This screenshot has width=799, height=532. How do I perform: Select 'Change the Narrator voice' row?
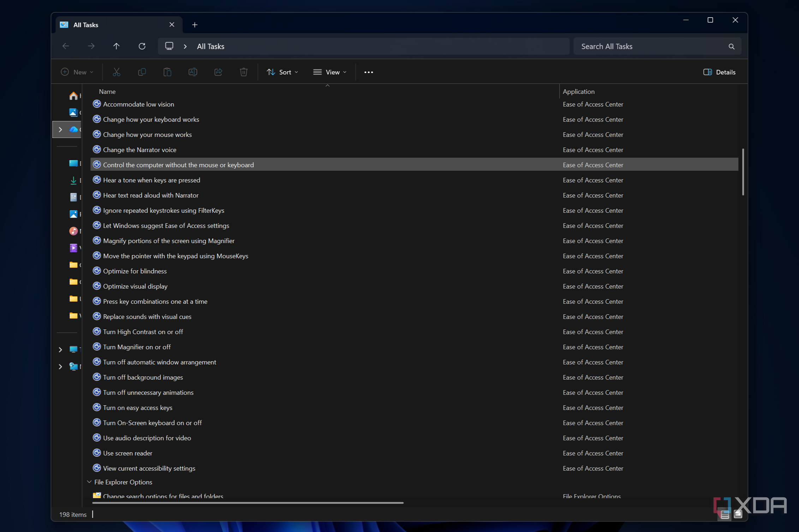pyautogui.click(x=415, y=150)
